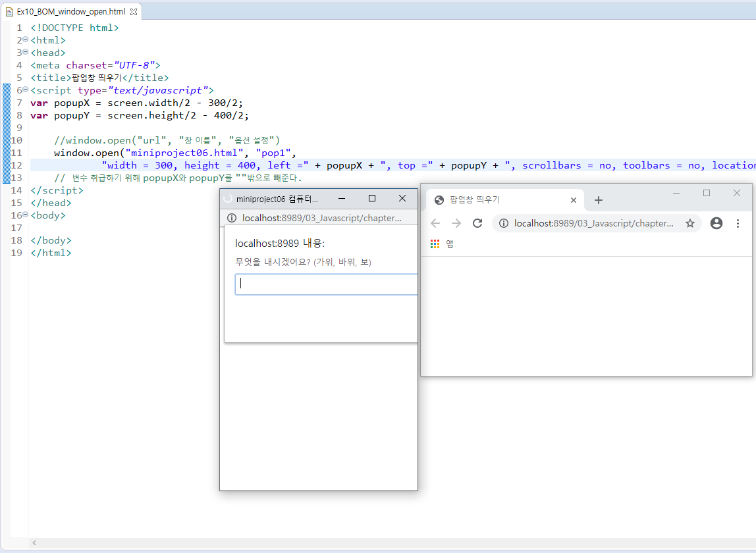Click the closing </html> tag on line 19
The image size is (756, 553).
(51, 253)
